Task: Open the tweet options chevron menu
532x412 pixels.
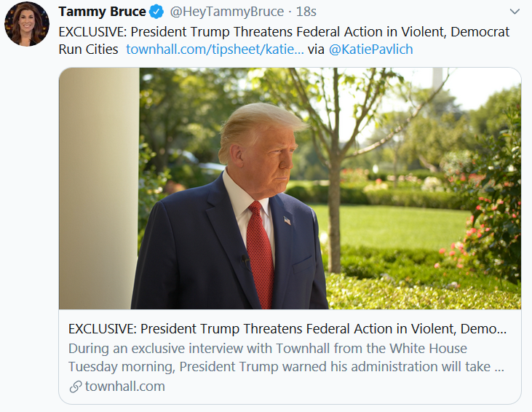Action: click(x=515, y=12)
